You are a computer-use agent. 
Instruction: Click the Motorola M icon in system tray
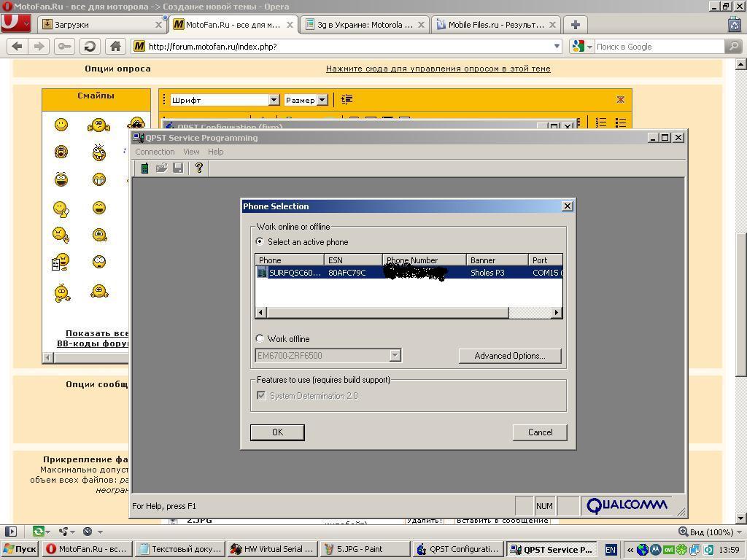[x=656, y=550]
